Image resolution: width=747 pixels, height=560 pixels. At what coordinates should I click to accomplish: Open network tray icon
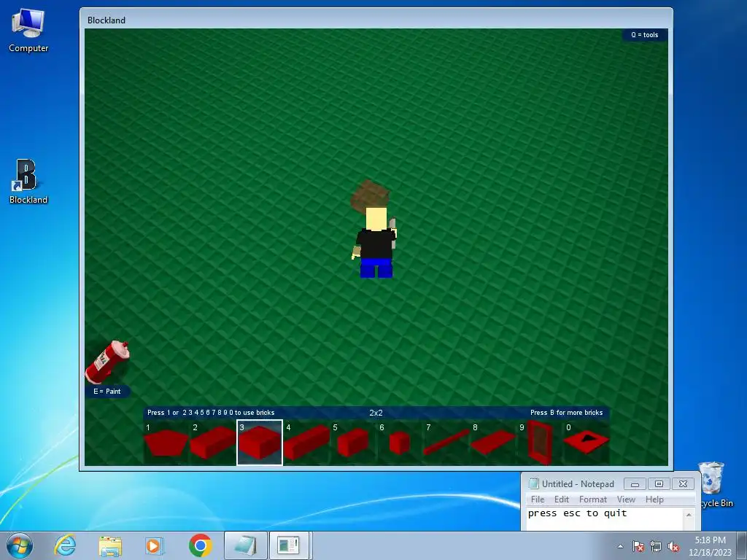(656, 546)
